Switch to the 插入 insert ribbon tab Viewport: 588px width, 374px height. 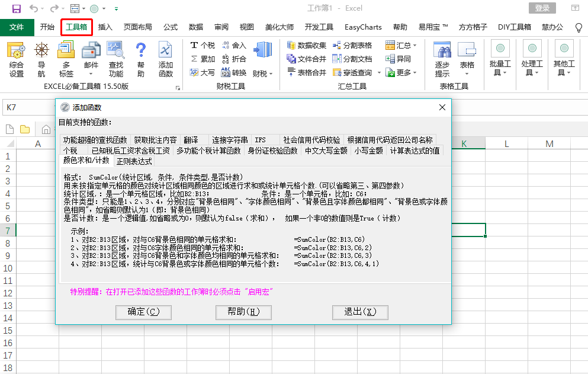pos(105,27)
